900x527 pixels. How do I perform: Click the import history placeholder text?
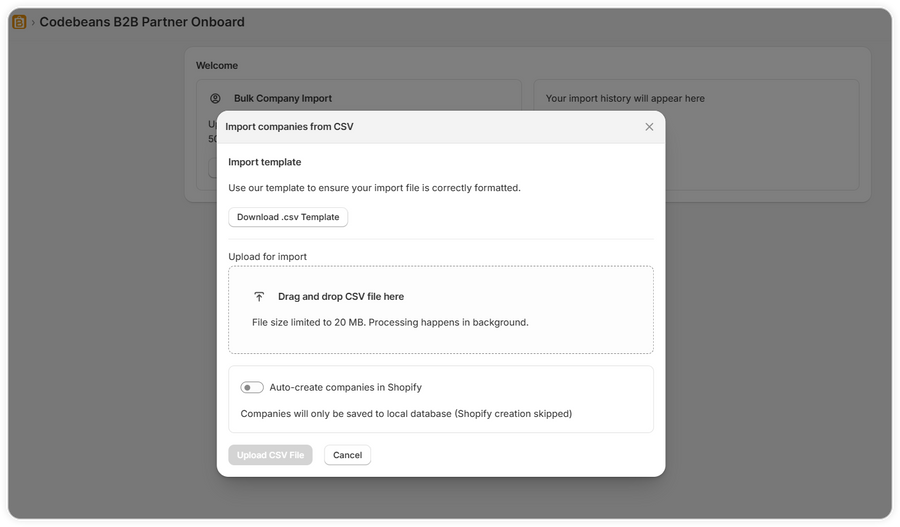click(625, 99)
